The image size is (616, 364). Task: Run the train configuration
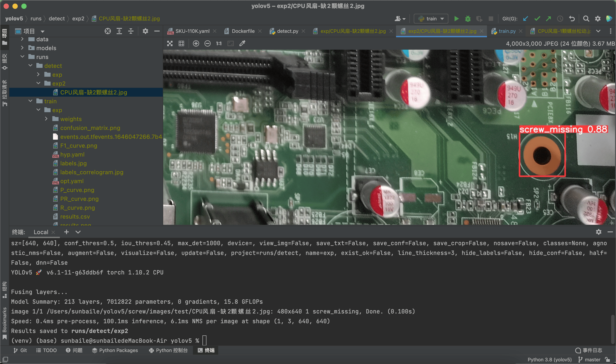pos(456,19)
